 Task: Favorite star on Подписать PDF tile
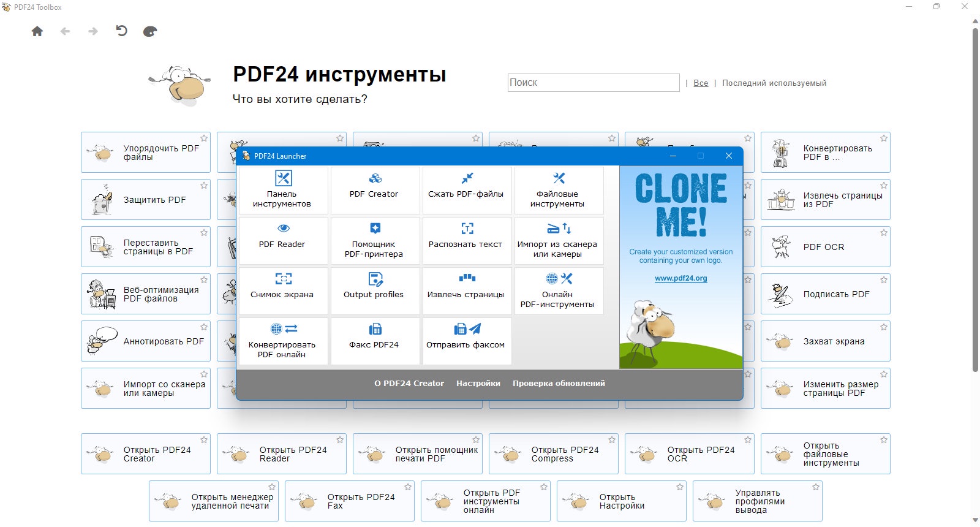click(x=884, y=280)
